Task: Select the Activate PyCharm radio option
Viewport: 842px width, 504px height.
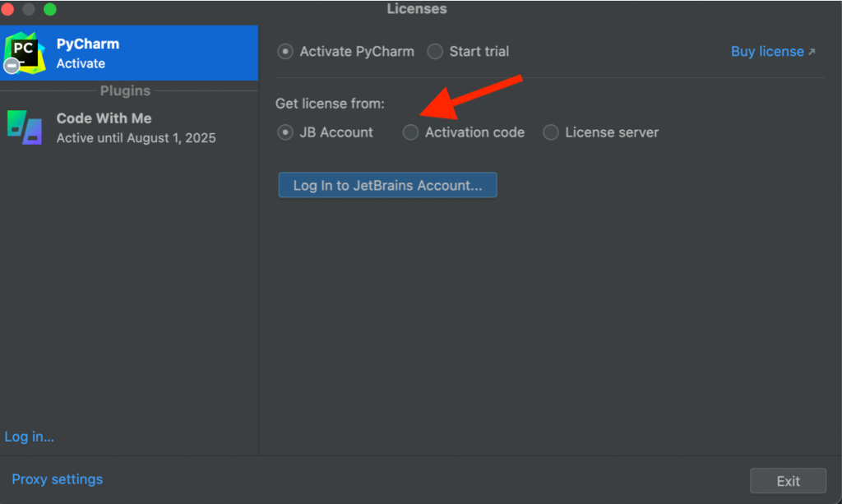Action: pos(285,51)
